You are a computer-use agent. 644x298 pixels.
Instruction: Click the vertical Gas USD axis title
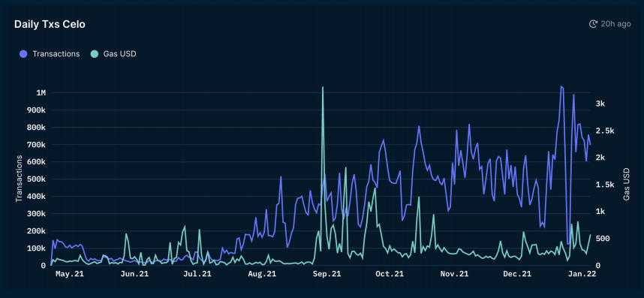[626, 184]
